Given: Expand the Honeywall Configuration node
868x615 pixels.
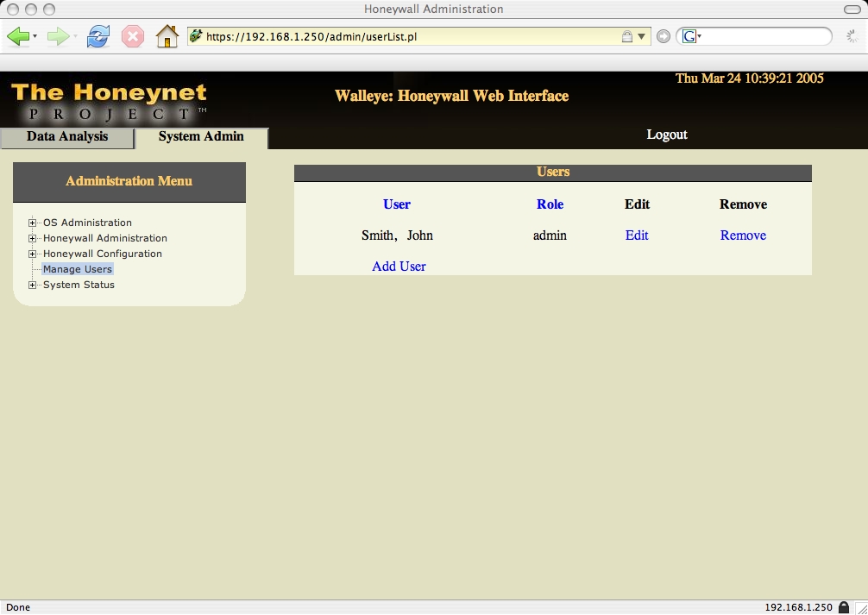Looking at the screenshot, I should point(32,254).
